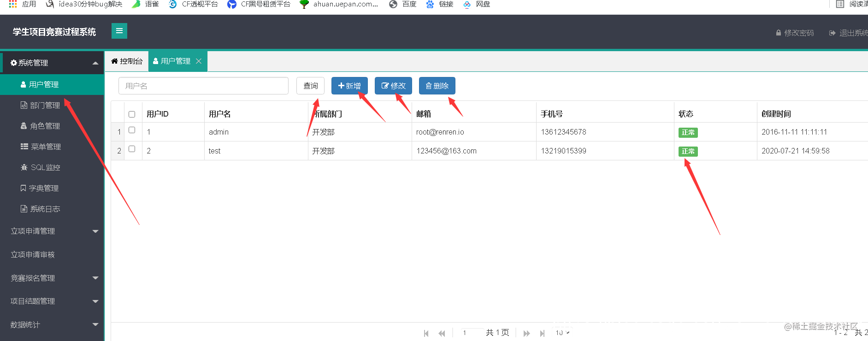Click the 修改 edit button
868x341 pixels.
[393, 86]
